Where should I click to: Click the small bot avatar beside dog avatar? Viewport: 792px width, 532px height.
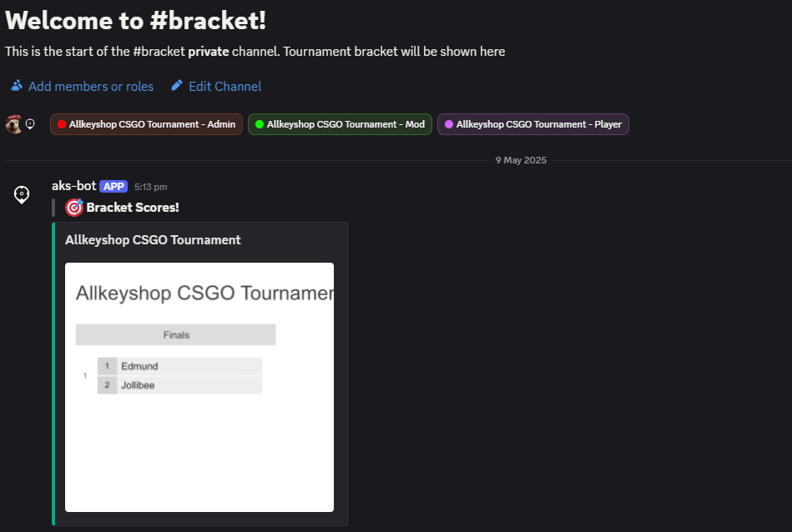click(30, 124)
